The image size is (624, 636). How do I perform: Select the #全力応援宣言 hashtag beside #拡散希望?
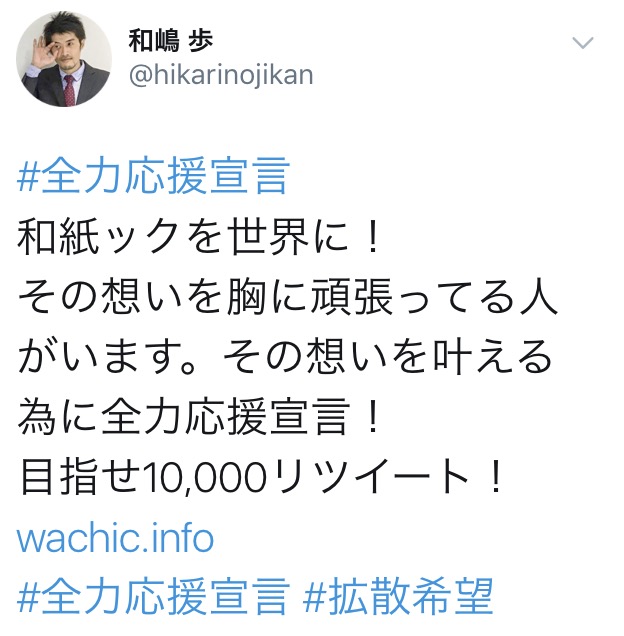154,597
